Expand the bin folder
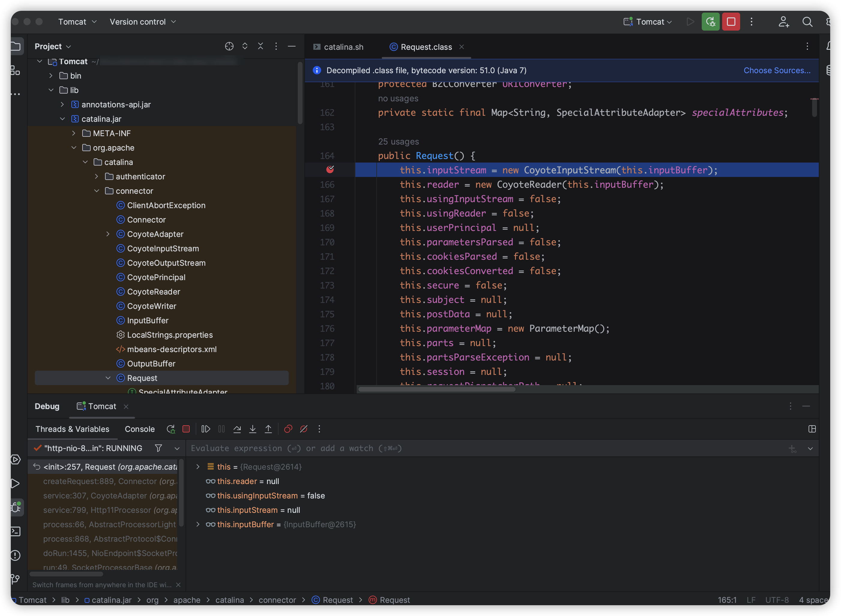This screenshot has width=841, height=616. pyautogui.click(x=51, y=76)
